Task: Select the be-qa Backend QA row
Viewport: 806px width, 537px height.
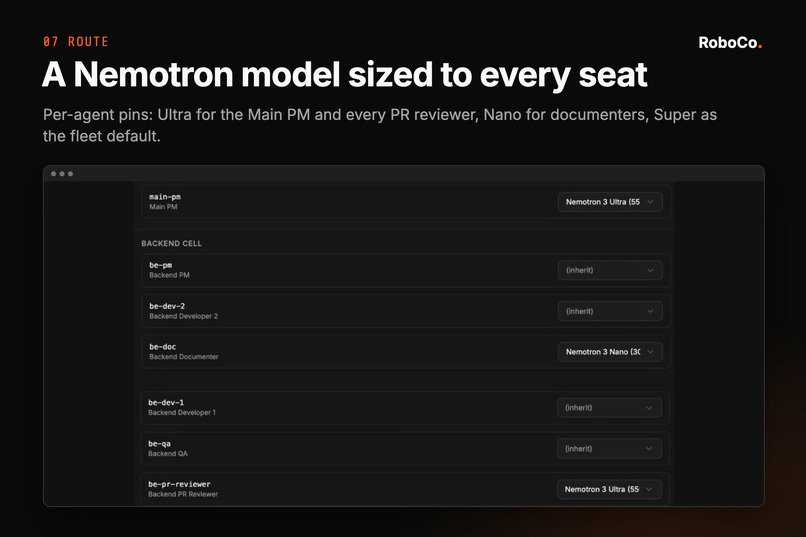Action: click(405, 449)
